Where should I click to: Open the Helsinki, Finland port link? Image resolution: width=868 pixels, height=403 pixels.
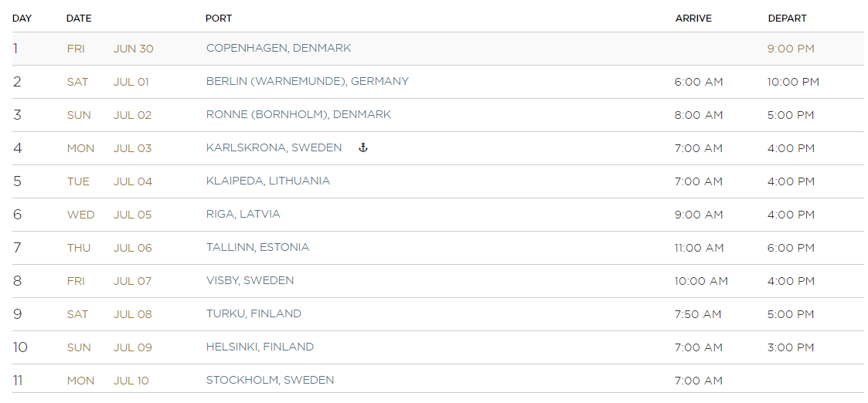coord(260,347)
